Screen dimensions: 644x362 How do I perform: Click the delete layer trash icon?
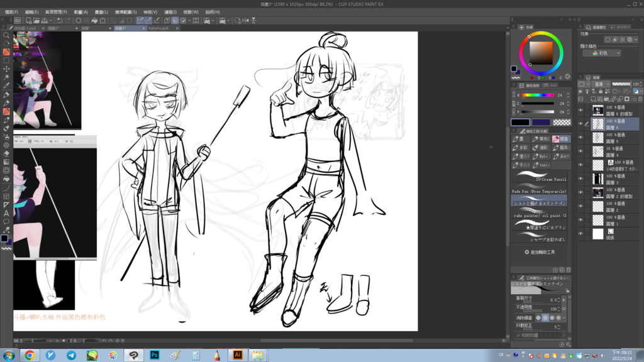click(x=640, y=99)
